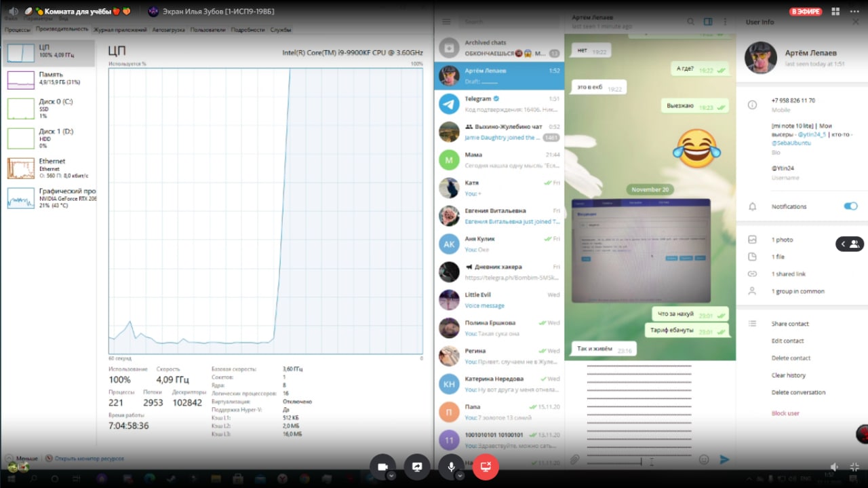The width and height of the screenshot is (868, 488).
Task: Turn on camera in call controls
Action: (x=382, y=466)
